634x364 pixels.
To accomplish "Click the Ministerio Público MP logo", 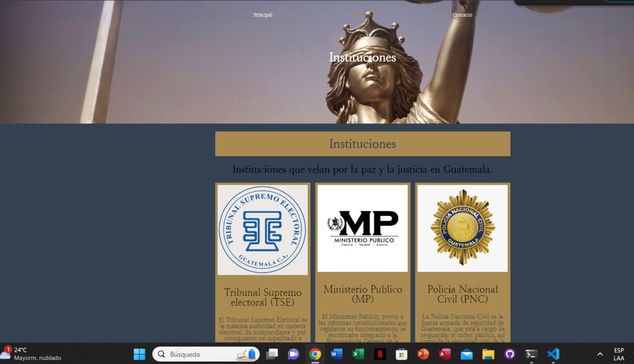I will (x=362, y=228).
